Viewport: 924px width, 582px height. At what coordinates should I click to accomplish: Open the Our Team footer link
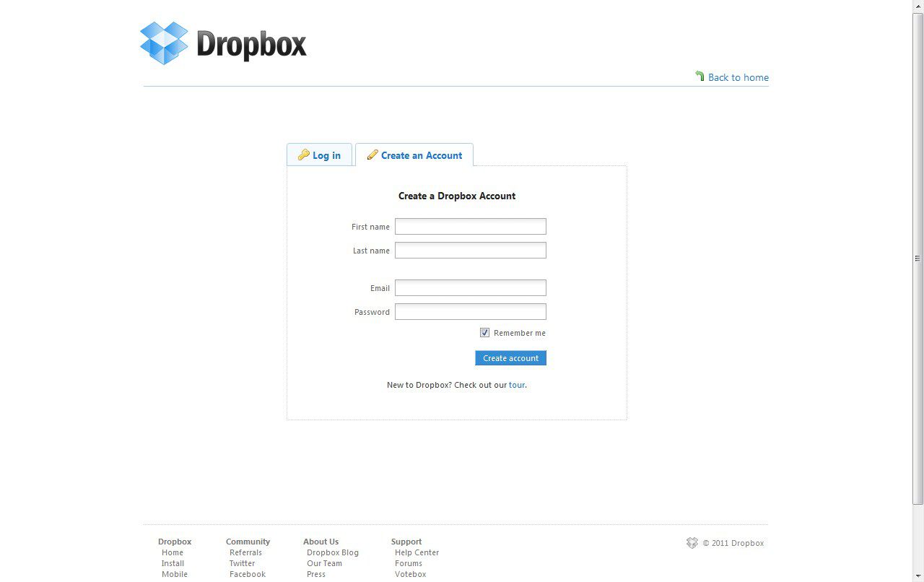(324, 563)
